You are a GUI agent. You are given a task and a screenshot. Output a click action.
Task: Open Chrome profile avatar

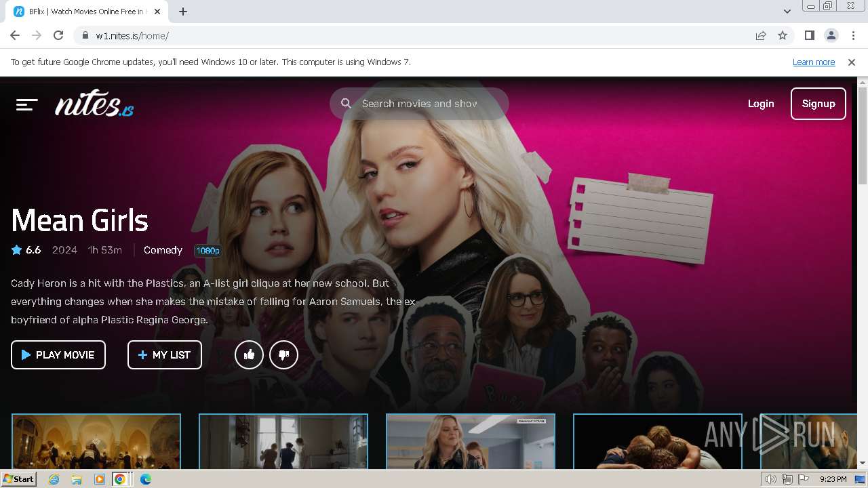point(831,35)
